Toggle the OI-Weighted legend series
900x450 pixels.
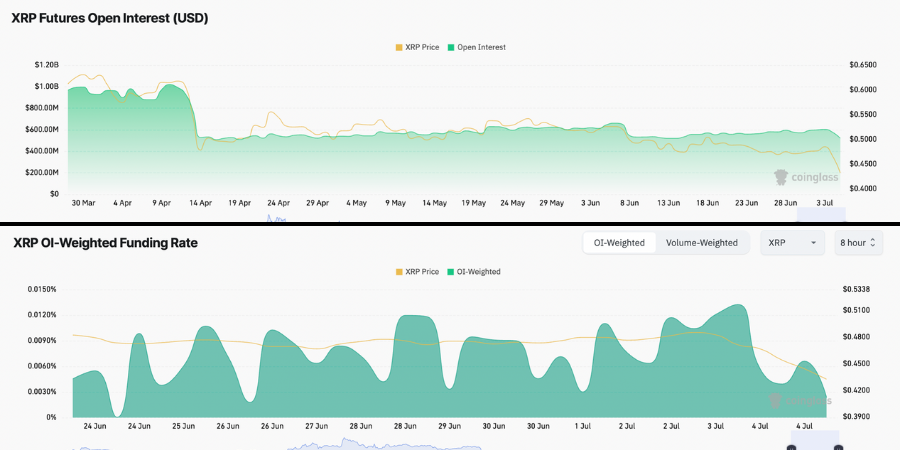point(474,271)
